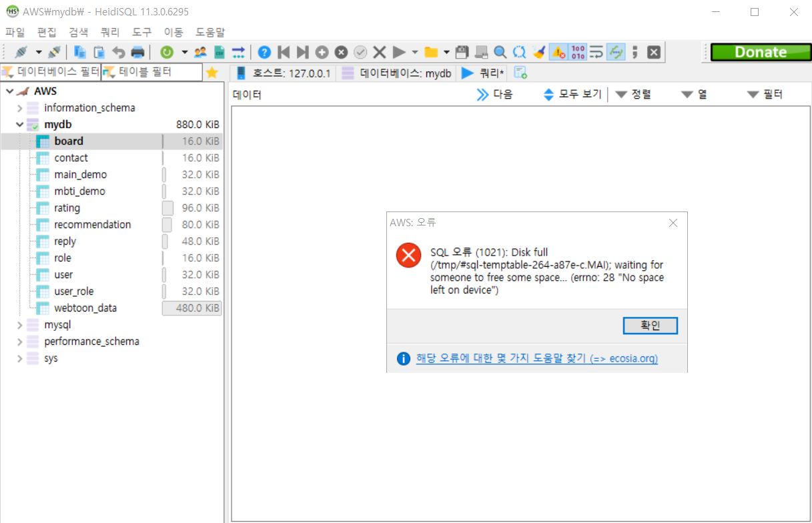Expand the sys database node
Screen dimensions: 812x523
(20, 358)
